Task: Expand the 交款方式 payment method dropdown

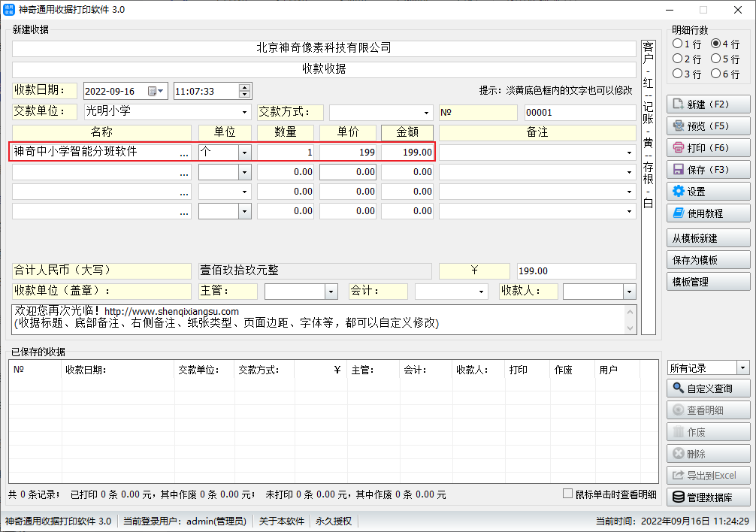Action: point(428,113)
